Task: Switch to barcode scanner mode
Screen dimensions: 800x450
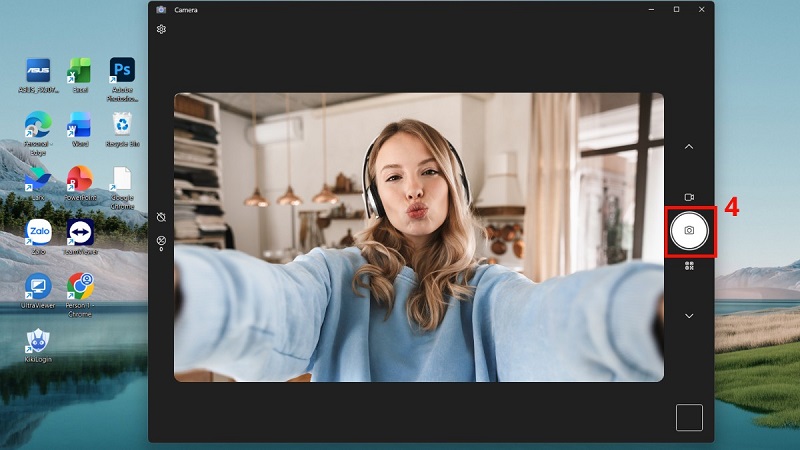Action: point(689,266)
